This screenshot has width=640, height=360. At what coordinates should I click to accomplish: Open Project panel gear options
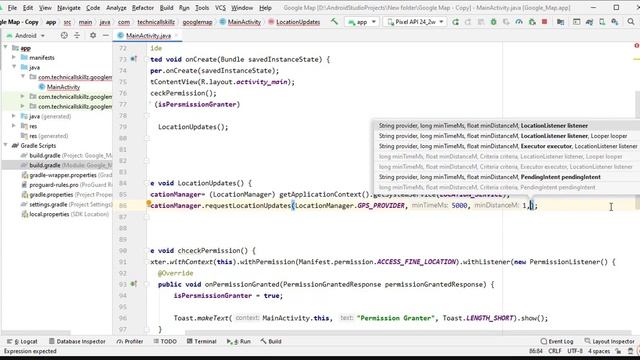pos(93,36)
